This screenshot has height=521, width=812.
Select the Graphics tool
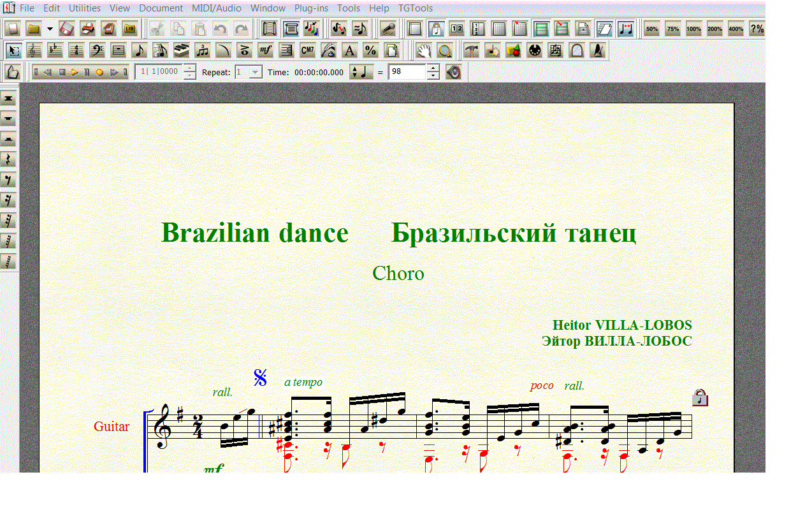[514, 50]
